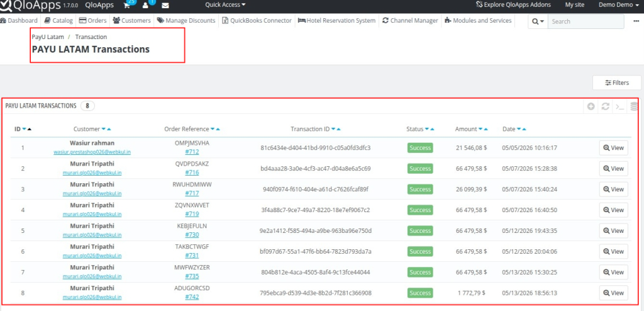Click the Filters button
Viewport: 644px width, 311px height.
click(x=617, y=82)
